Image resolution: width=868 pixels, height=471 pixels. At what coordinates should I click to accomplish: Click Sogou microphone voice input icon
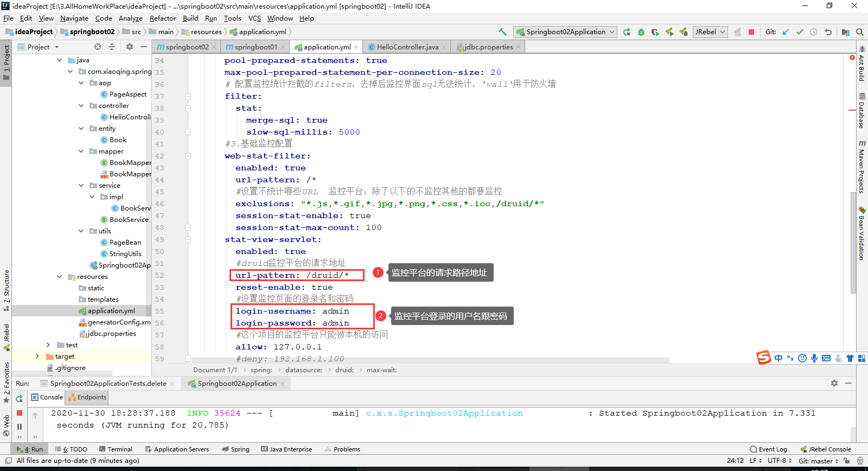tap(814, 358)
